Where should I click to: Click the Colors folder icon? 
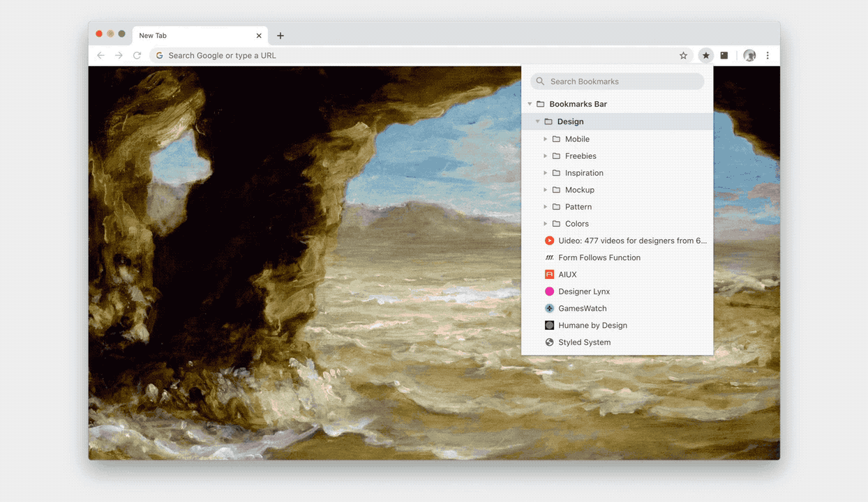click(x=556, y=224)
